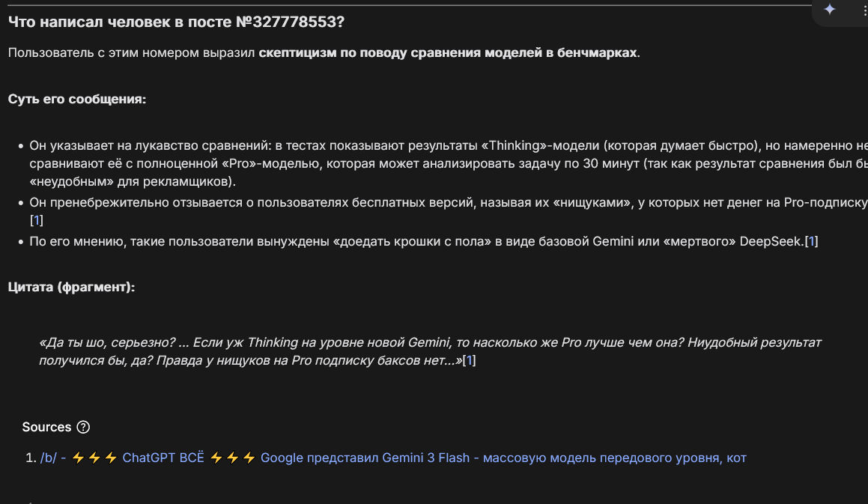Open citation [1] at the end of the quote
Image resolution: width=868 pixels, height=504 pixels.
(x=469, y=360)
